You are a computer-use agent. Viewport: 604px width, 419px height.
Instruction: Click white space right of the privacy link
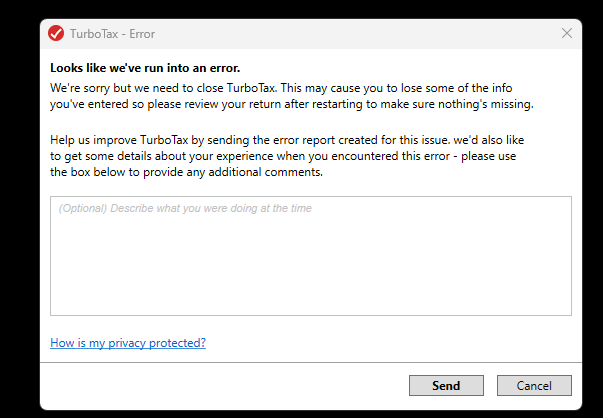pos(400,343)
